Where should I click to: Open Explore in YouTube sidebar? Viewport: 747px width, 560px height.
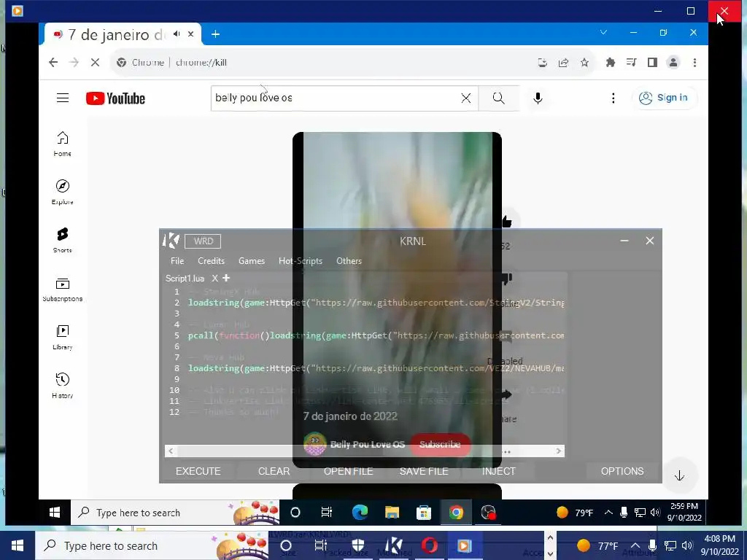pyautogui.click(x=63, y=192)
